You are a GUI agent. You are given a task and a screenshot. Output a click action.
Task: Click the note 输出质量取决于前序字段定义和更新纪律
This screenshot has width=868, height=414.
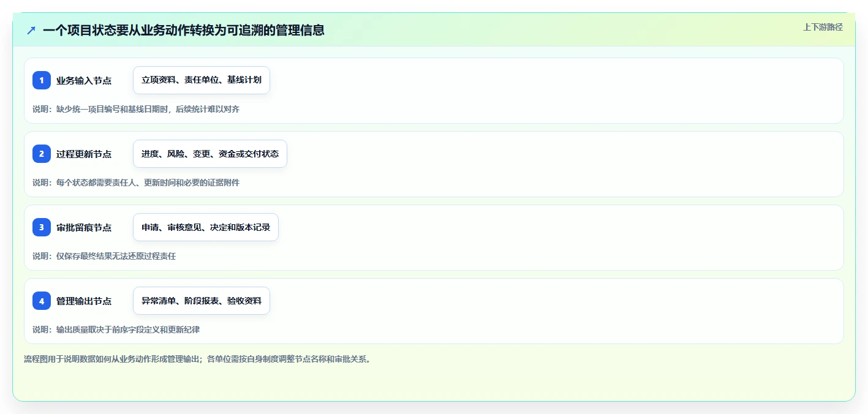tap(116, 329)
